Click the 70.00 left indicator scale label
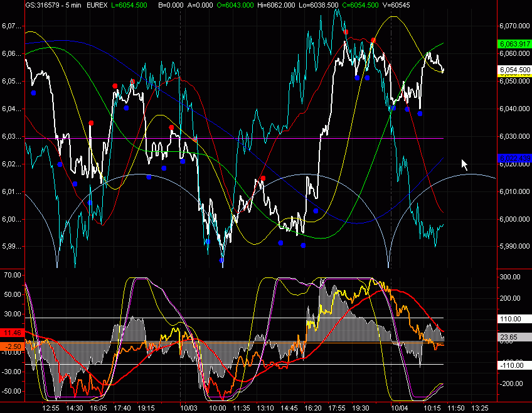532x413 pixels. 13,275
